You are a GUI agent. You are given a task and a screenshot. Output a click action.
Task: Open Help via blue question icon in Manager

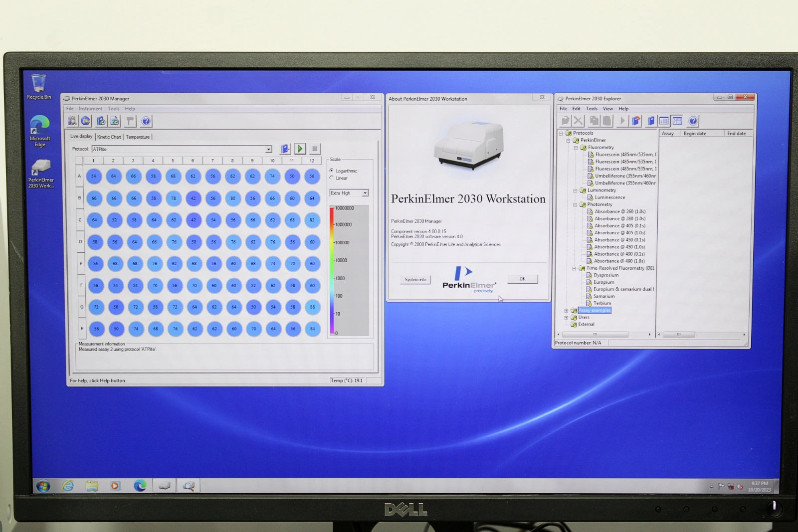(x=146, y=121)
